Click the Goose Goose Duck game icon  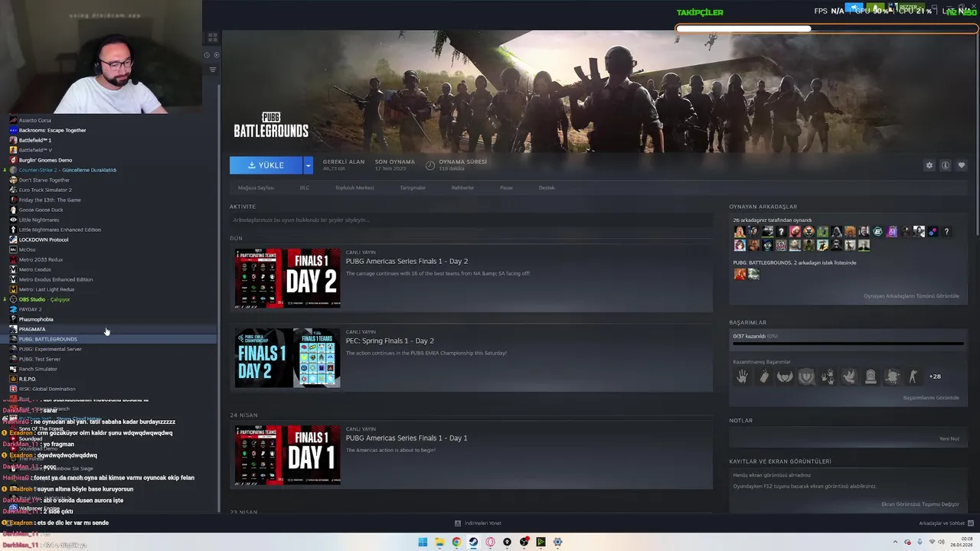click(x=13, y=210)
